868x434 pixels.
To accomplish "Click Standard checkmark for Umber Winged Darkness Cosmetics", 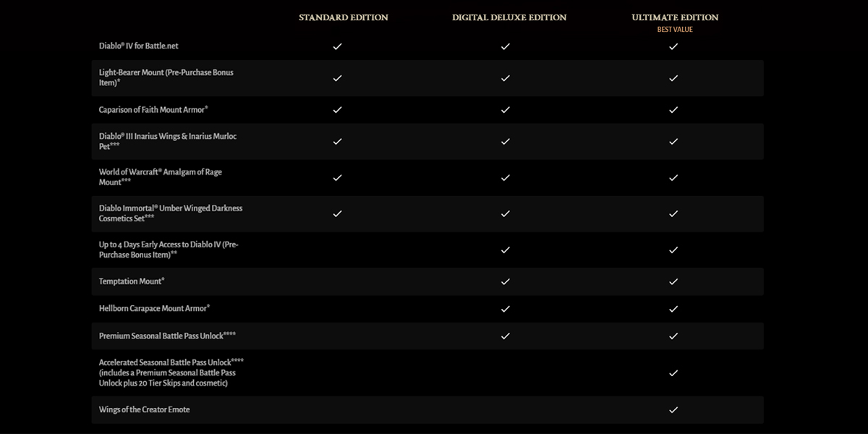I will tap(337, 213).
